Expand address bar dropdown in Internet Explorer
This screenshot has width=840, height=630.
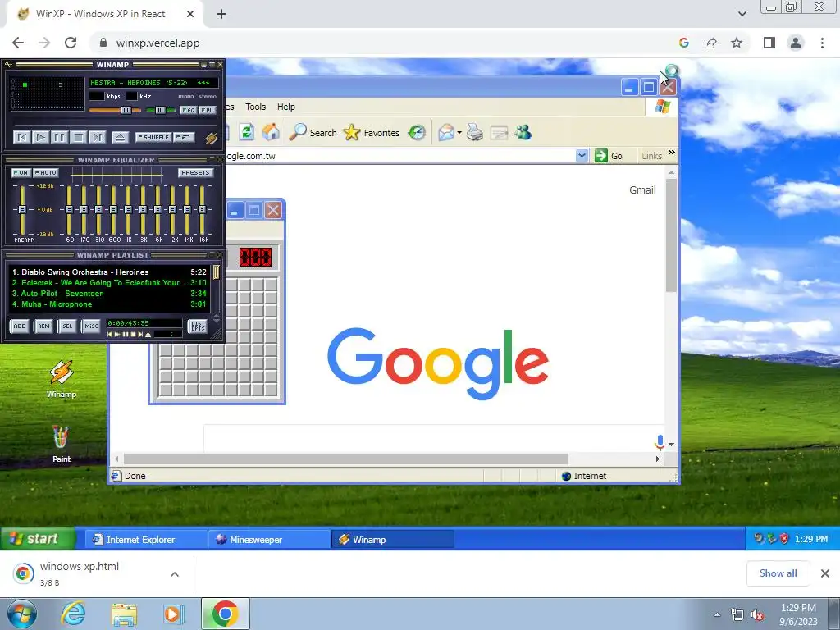coord(582,156)
